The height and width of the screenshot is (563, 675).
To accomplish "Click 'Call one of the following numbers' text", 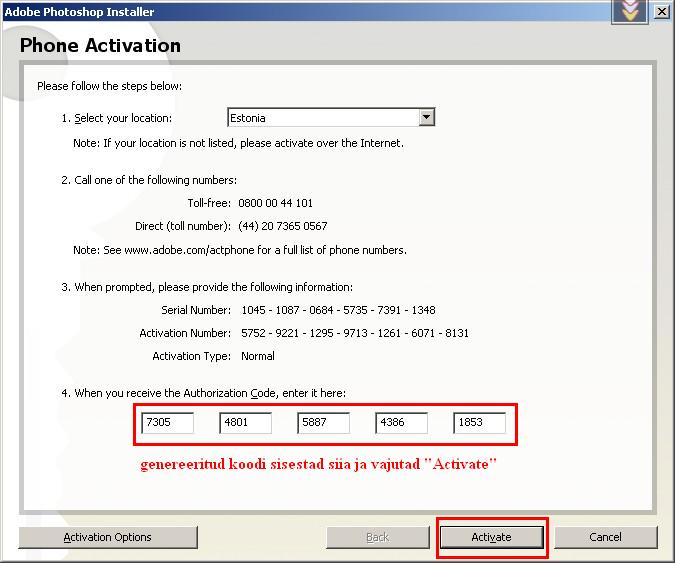I will tap(149, 180).
